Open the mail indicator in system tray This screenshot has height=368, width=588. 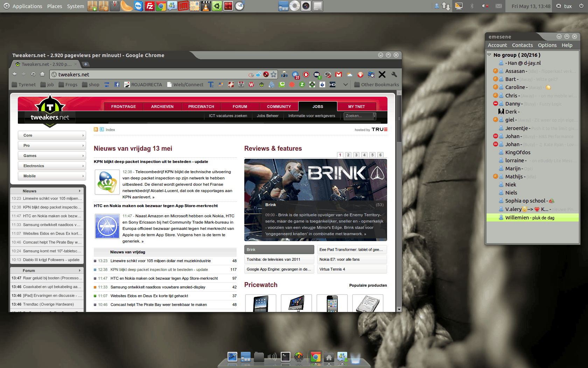pos(499,6)
